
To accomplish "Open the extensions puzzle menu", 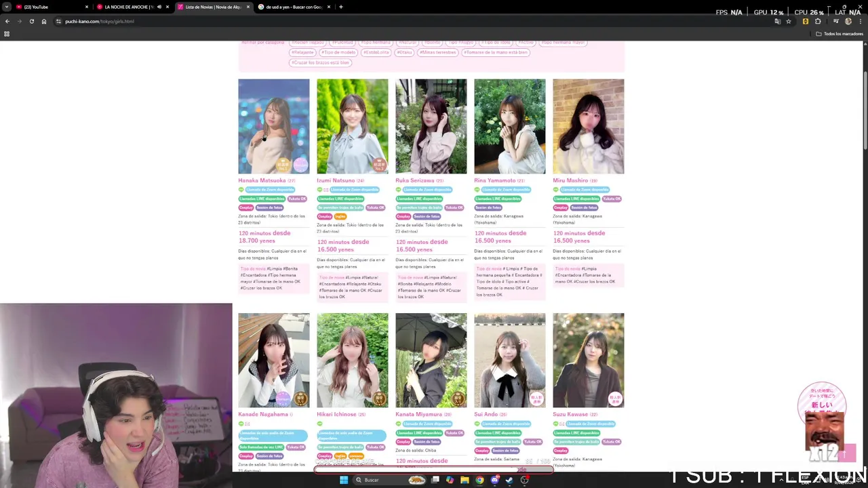I will point(818,21).
